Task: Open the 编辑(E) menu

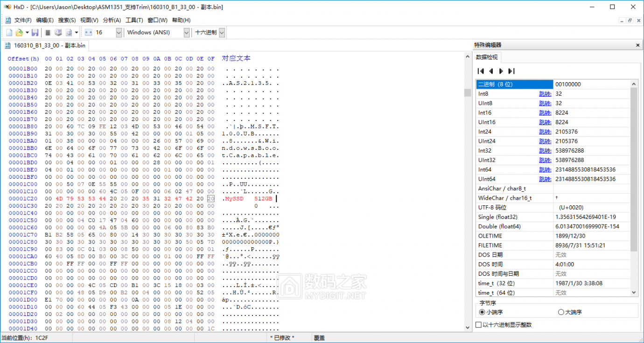Action: tap(45, 20)
